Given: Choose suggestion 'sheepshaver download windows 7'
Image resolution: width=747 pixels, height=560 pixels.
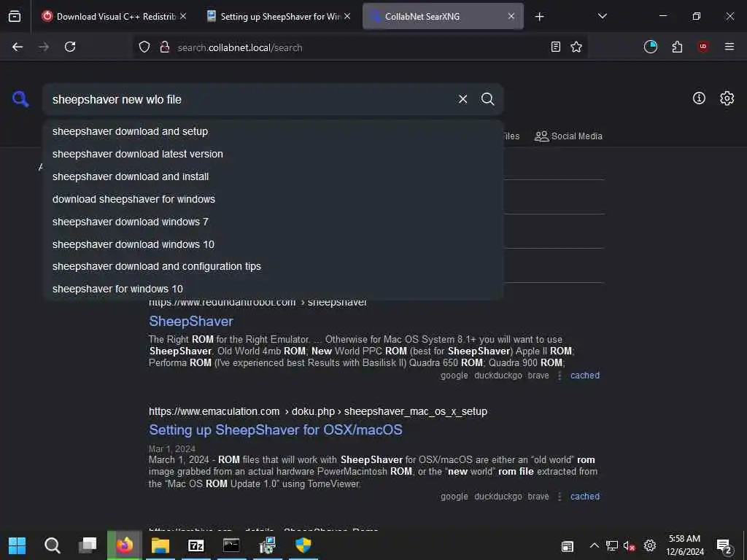Looking at the screenshot, I should [273, 222].
